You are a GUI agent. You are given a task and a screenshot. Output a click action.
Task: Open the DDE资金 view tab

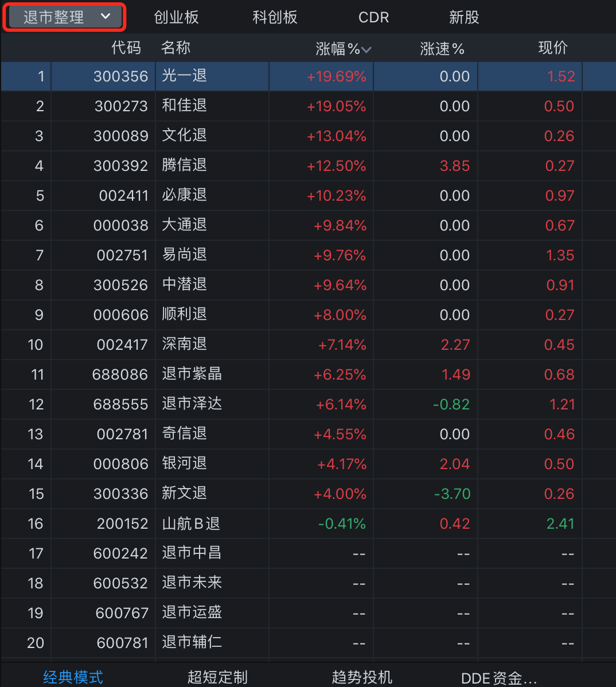click(x=498, y=678)
